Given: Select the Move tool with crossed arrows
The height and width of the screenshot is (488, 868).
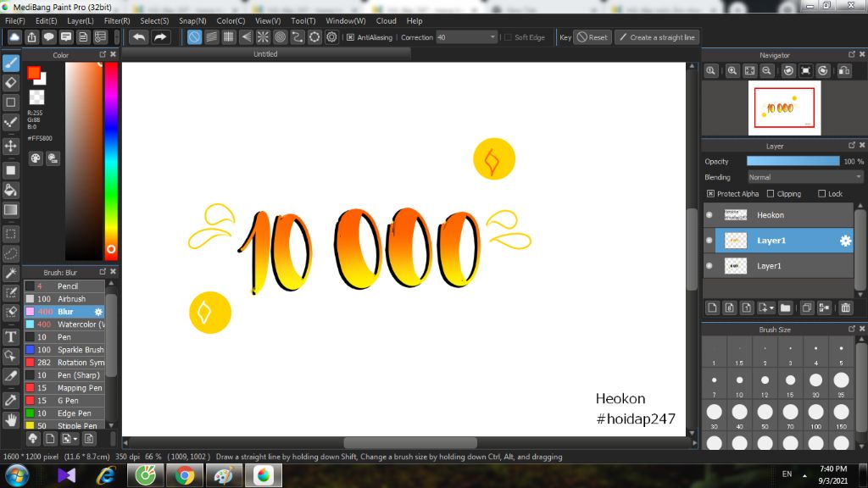Looking at the screenshot, I should 10,146.
